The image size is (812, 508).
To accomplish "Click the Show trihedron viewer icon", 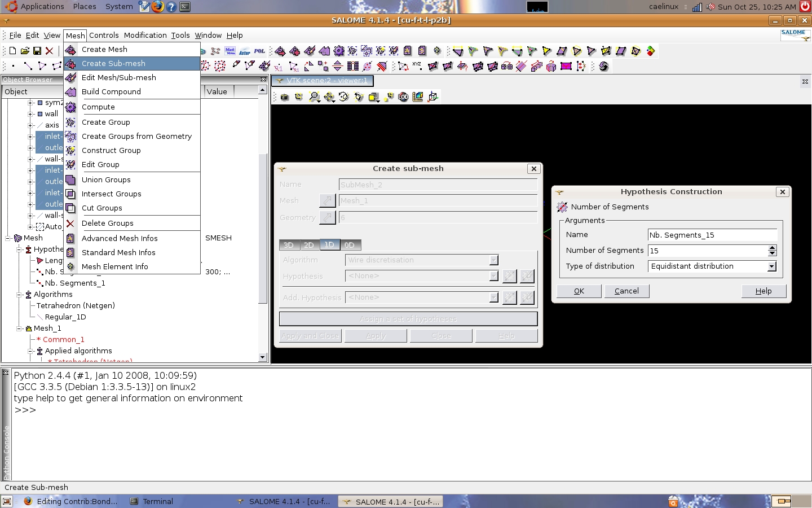I will (x=433, y=97).
